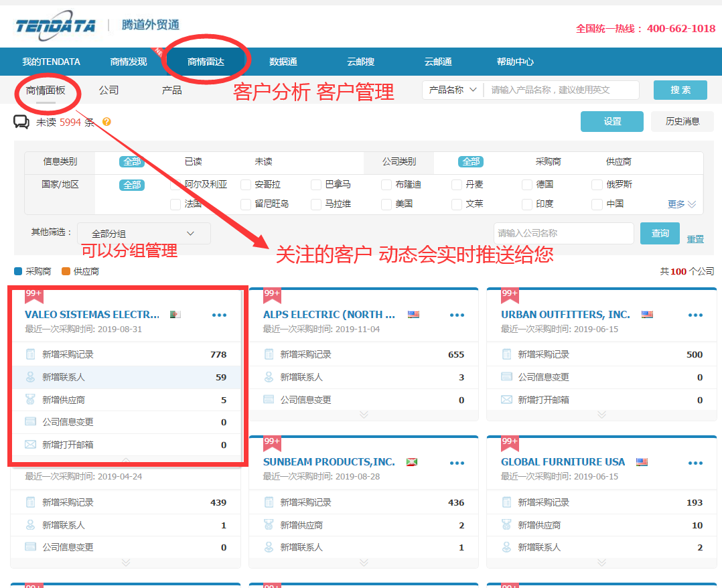Open the 全部分组 dropdown
The height and width of the screenshot is (588, 722).
coord(144,233)
